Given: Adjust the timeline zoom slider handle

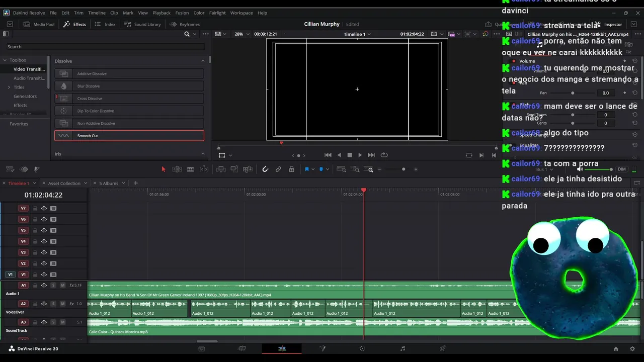Looking at the screenshot, I should coord(404,169).
